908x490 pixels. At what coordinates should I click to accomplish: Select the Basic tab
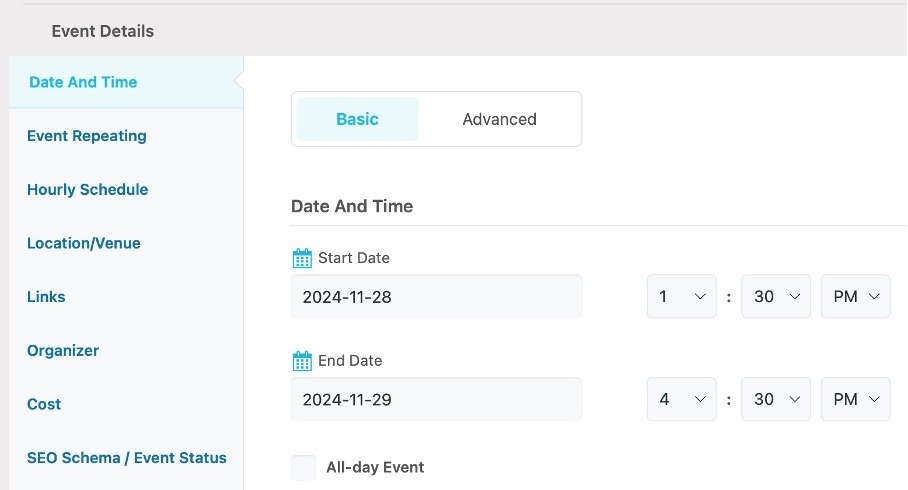coord(357,119)
